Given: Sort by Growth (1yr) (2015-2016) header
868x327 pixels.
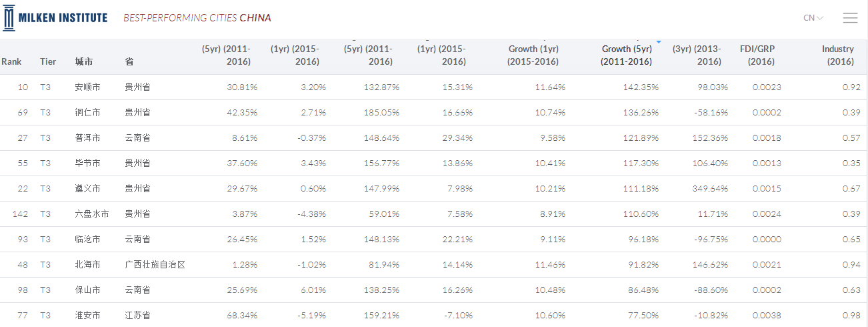Looking at the screenshot, I should click(533, 55).
